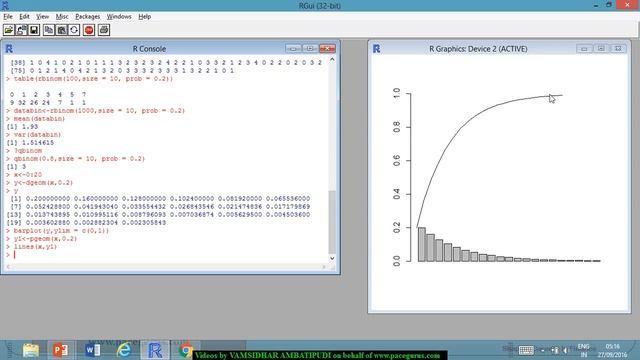Restore down the main RGui window
The height and width of the screenshot is (360, 640).
(x=609, y=5)
